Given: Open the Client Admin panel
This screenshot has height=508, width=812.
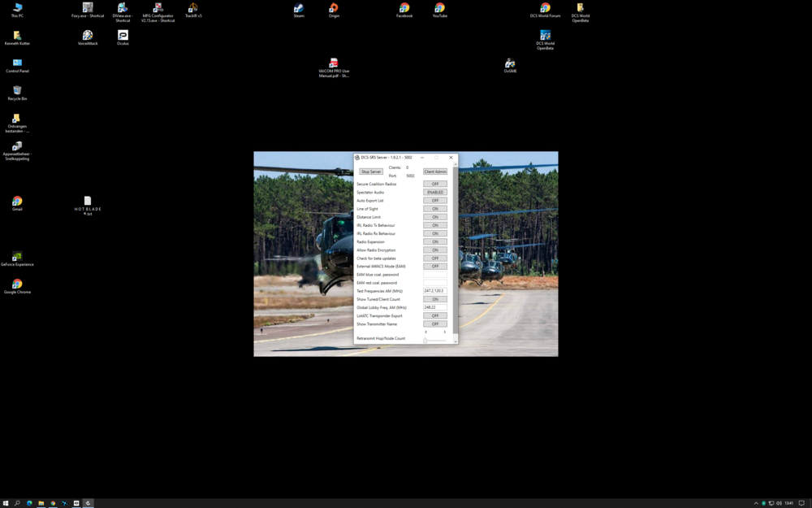Looking at the screenshot, I should point(435,172).
